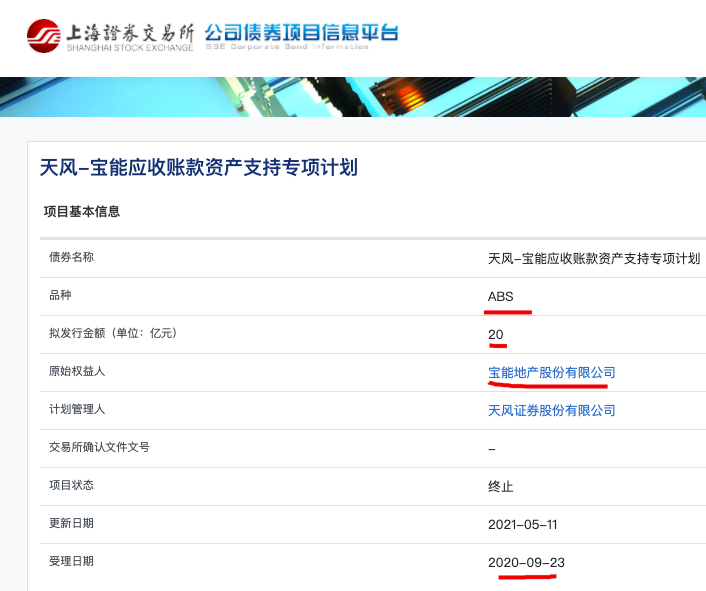Viewport: 706px width, 591px height.
Task: Click the 原始权益人 label
Action: [77, 371]
